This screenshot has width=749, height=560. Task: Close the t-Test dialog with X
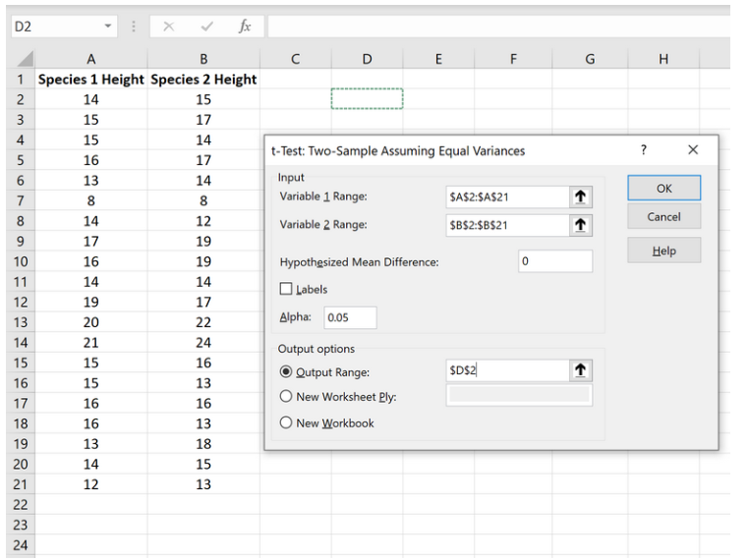click(x=693, y=150)
